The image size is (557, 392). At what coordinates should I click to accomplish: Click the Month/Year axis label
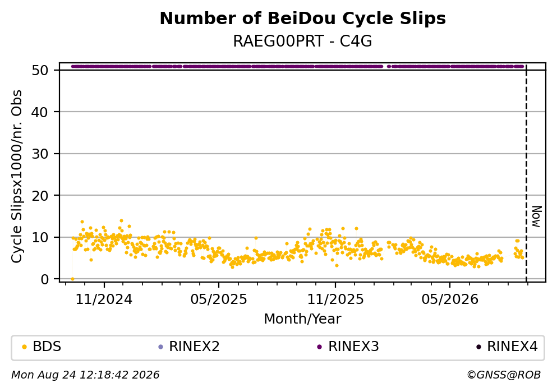click(x=302, y=319)
